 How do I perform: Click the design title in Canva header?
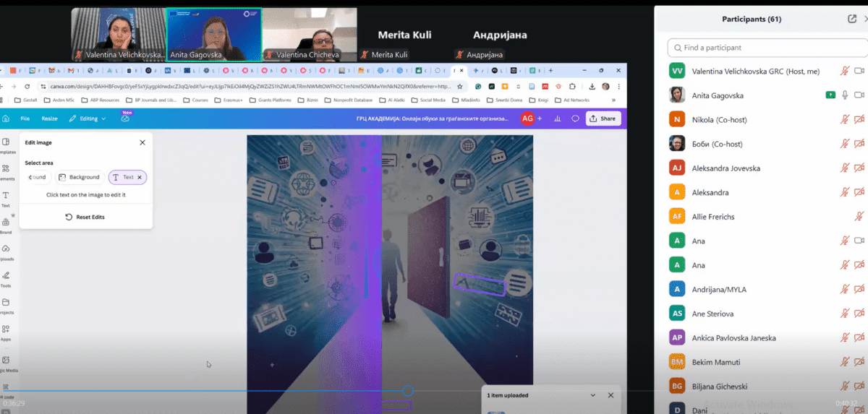tap(433, 118)
